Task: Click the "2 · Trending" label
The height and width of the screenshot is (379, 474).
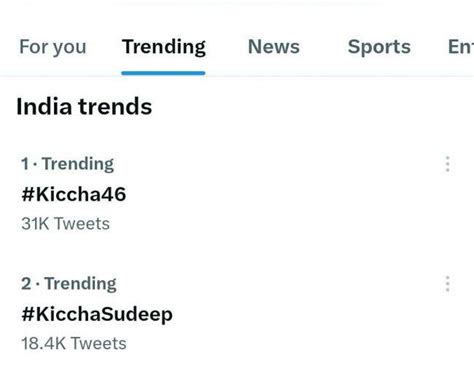Action: coord(69,284)
